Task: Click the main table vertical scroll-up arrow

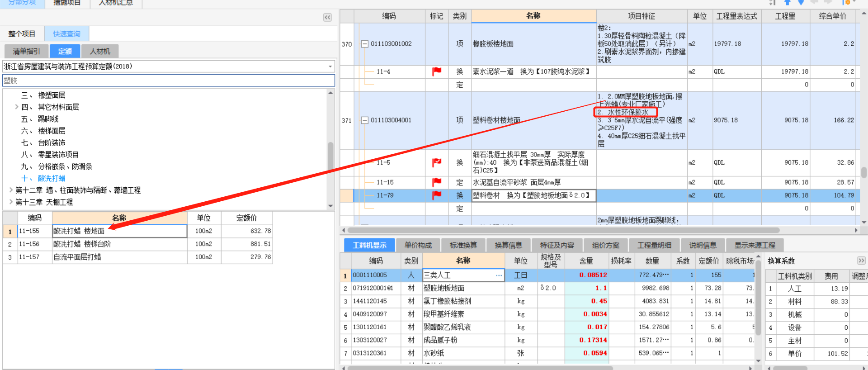Action: 864,14
